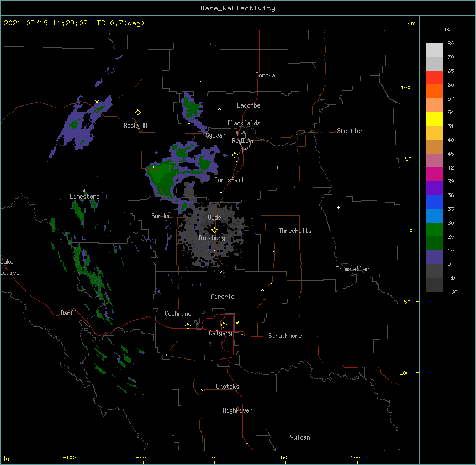Viewport: 476px width, 465px height.
Task: Click the Base_Reflectivity title
Action: click(238, 8)
